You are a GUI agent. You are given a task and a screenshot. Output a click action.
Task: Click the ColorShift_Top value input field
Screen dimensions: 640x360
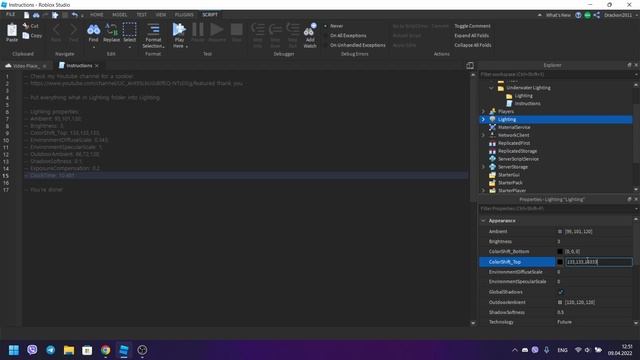pyautogui.click(x=599, y=262)
